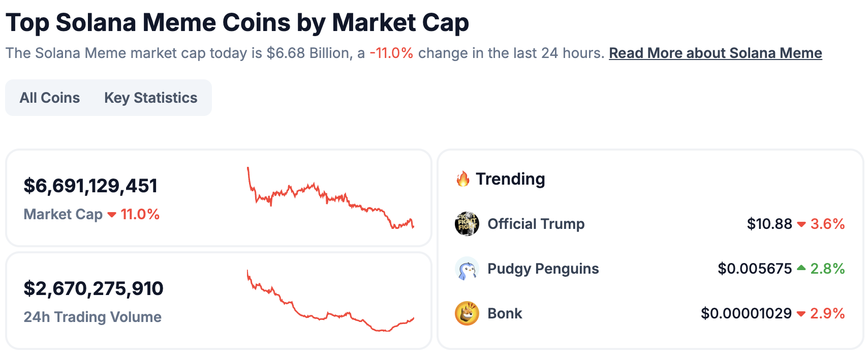Click Official Trump's red down arrow
The height and width of the screenshot is (352, 868).
click(801, 224)
